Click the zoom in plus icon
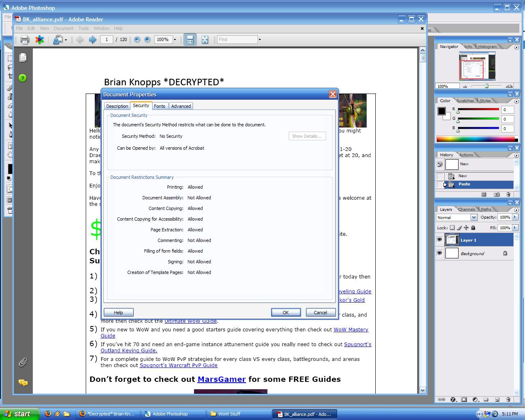Screen dimensions: 525x420 point(147,39)
